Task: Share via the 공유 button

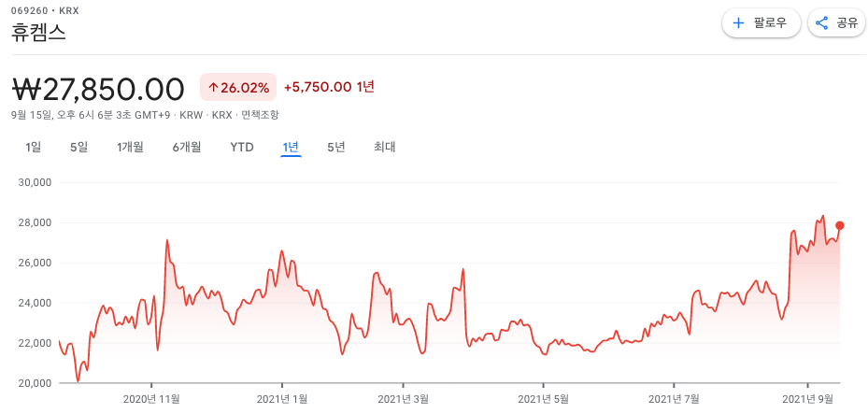Action: point(836,23)
